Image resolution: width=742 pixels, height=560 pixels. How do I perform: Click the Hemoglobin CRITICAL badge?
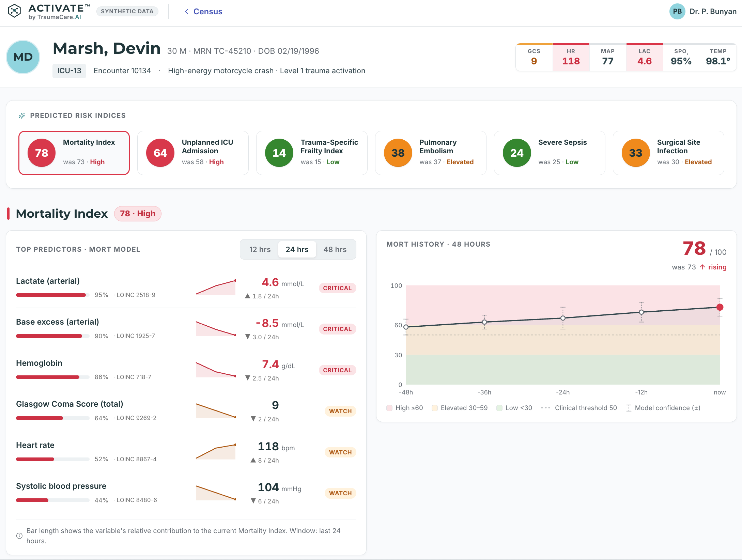(337, 370)
